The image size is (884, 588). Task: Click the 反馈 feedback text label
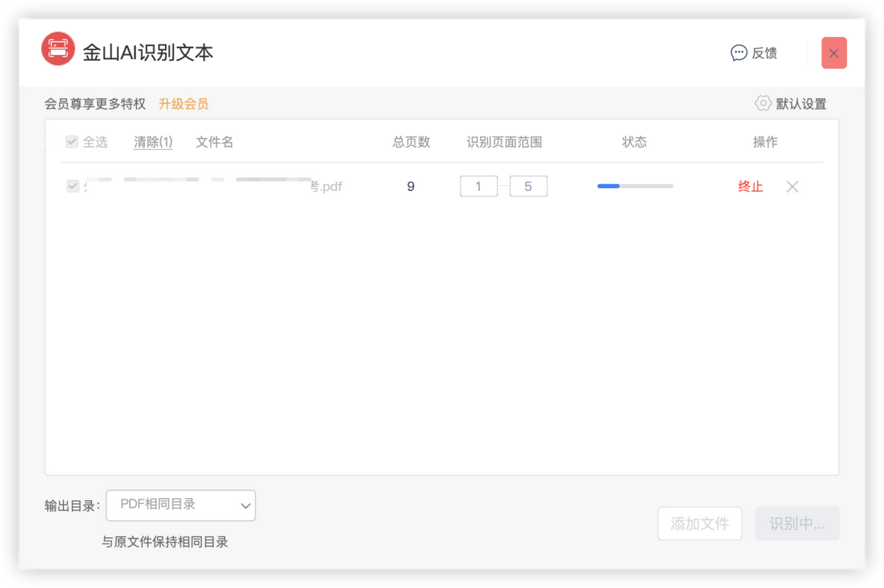(x=764, y=53)
